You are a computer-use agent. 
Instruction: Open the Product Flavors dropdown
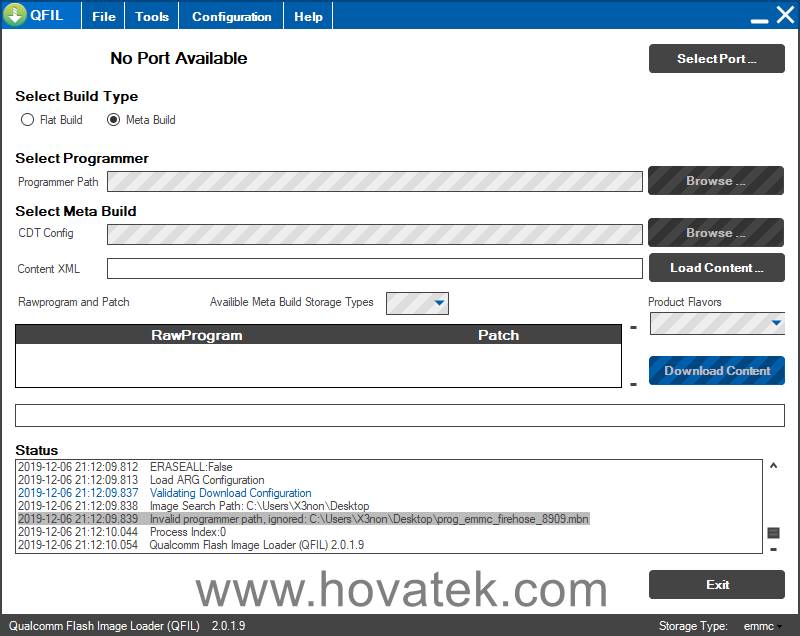coord(717,323)
